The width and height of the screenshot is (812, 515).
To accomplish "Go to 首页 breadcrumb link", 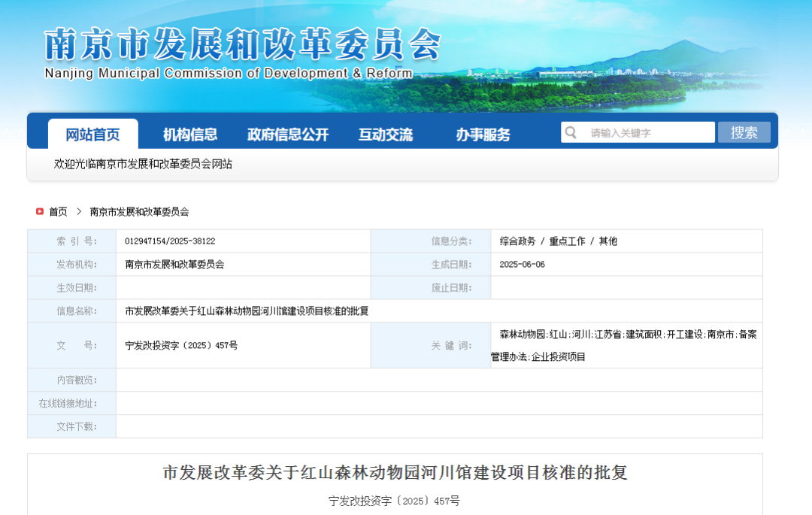I will (58, 212).
